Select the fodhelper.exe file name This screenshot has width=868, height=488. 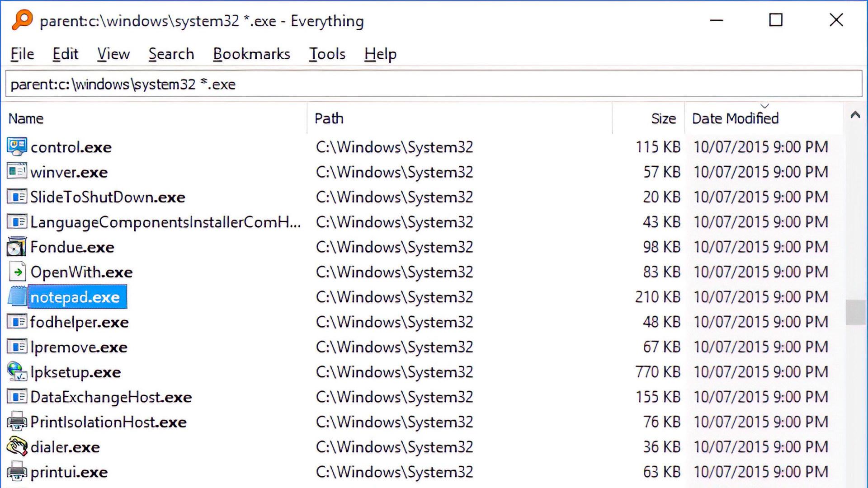coord(80,322)
